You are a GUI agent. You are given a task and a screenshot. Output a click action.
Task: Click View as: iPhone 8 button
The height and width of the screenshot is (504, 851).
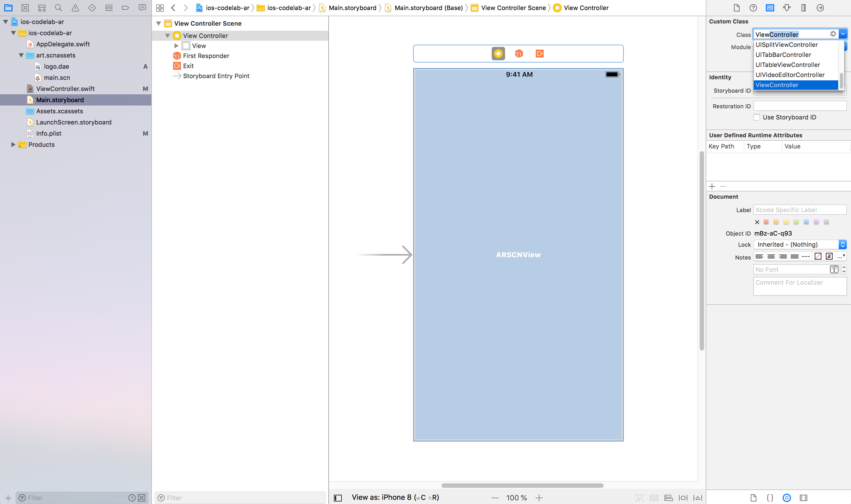pyautogui.click(x=395, y=498)
